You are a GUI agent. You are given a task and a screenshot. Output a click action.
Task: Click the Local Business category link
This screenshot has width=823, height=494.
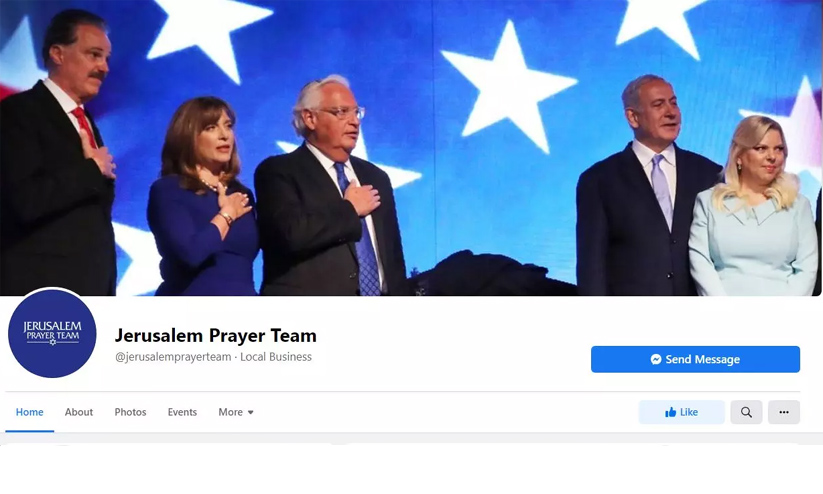point(276,357)
